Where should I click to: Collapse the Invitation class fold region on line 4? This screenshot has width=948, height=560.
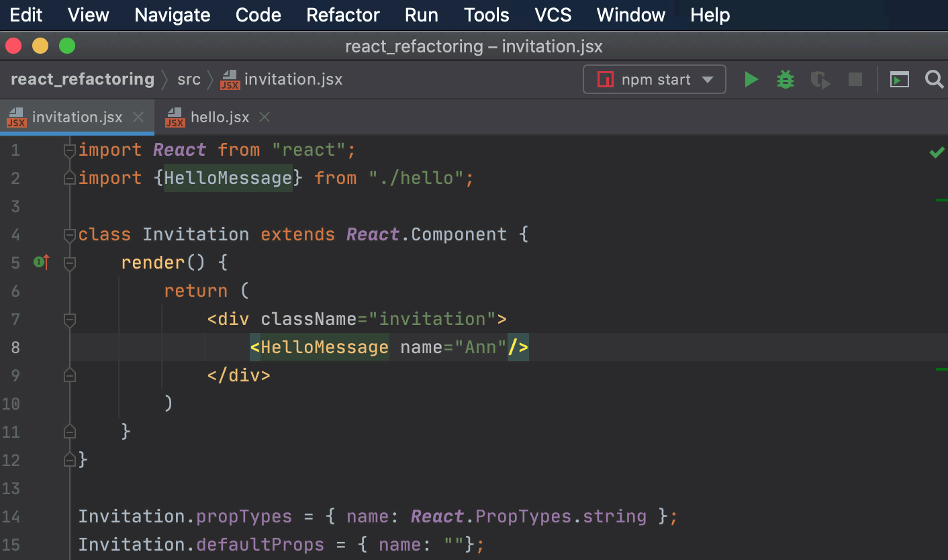pyautogui.click(x=69, y=234)
